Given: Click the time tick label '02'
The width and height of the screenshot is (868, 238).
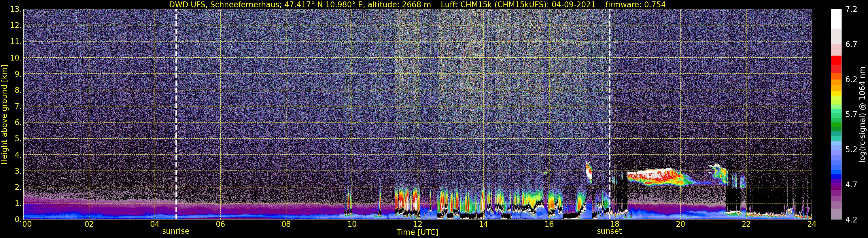Looking at the screenshot, I should [x=89, y=224].
